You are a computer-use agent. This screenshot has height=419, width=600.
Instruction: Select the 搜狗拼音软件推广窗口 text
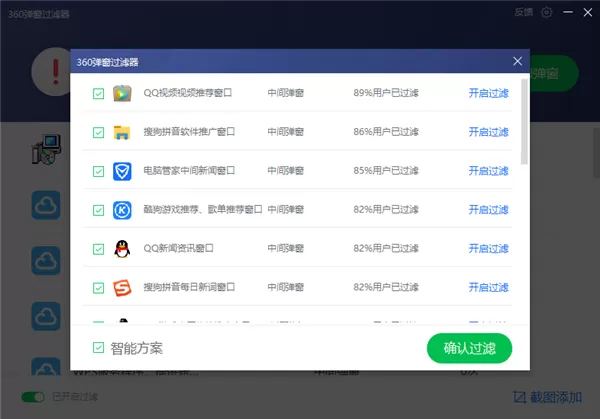pos(189,132)
